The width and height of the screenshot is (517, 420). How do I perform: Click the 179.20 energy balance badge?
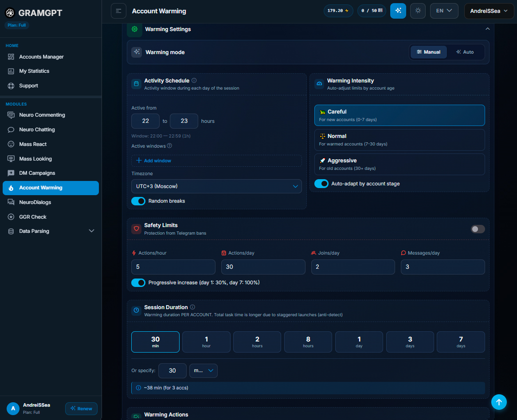pos(338,11)
